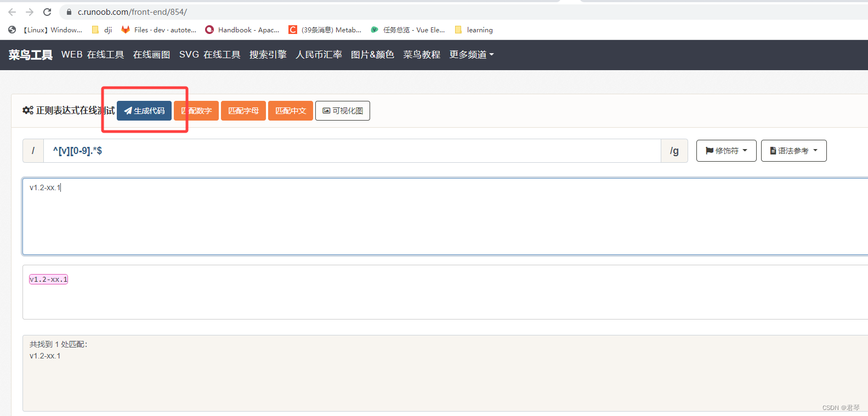Open 图片&颜色 menu item
Screen dimensions: 868x416
373,55
